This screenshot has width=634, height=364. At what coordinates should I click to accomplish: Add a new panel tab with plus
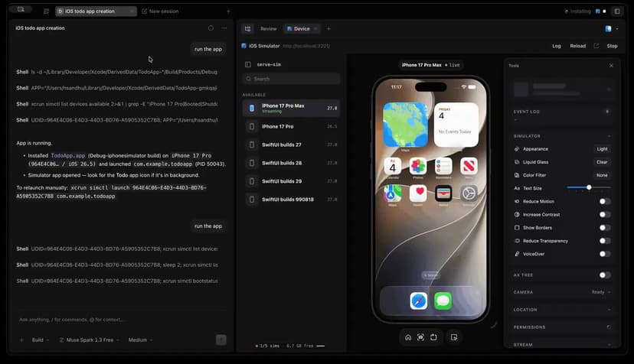(328, 29)
